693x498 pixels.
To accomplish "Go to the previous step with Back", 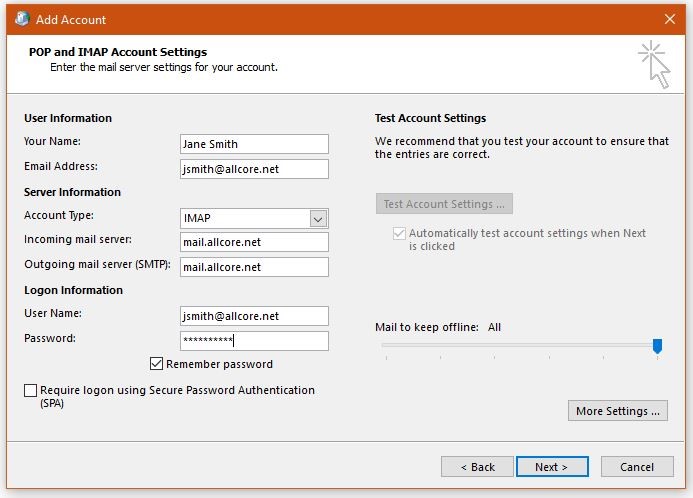I will [x=477, y=467].
